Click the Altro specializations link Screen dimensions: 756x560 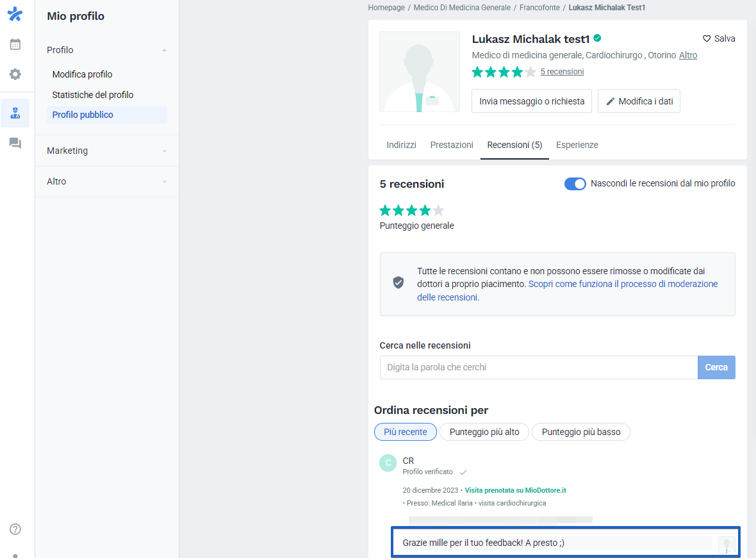(688, 55)
